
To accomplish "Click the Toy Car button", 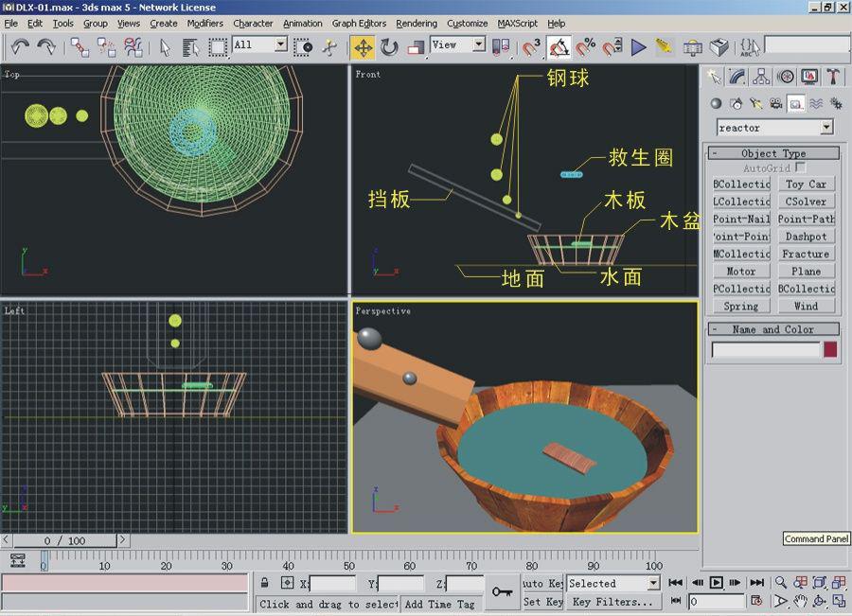I will tap(806, 185).
